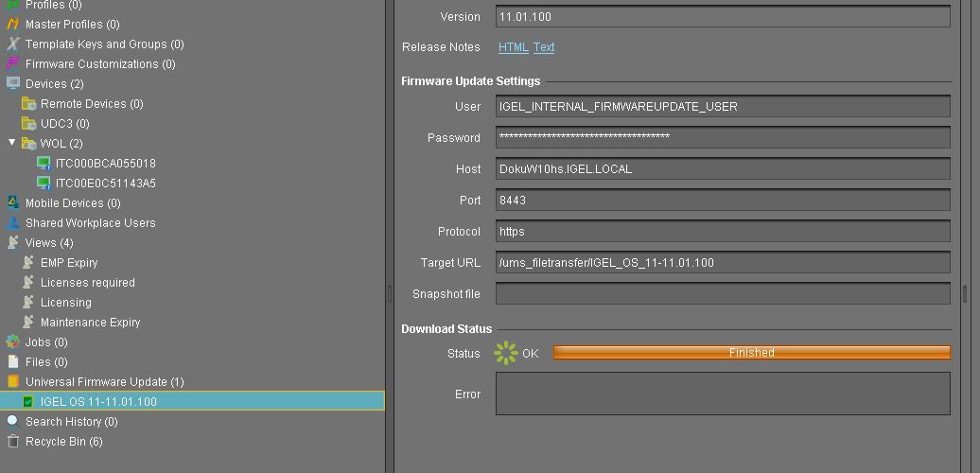Select the Universal Firmware Update node
The image size is (980, 473).
click(104, 382)
